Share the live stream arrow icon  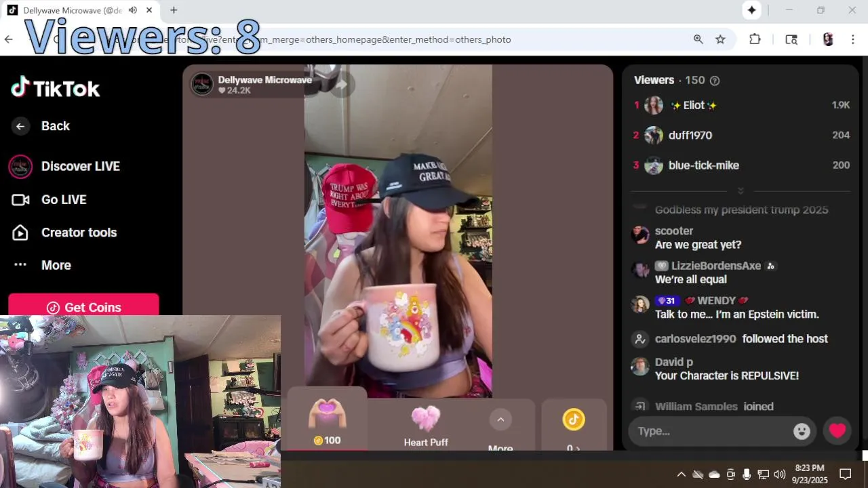point(341,84)
